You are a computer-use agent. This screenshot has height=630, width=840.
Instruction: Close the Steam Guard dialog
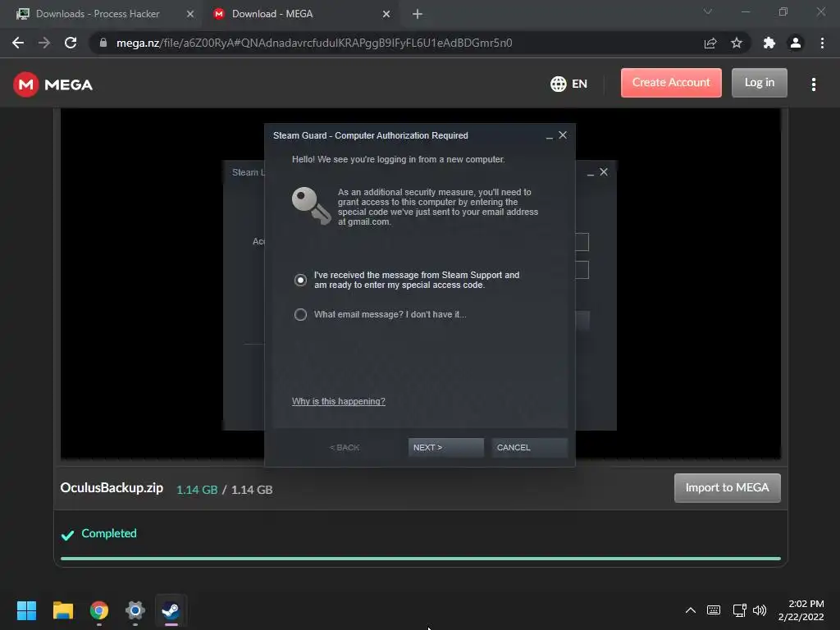click(563, 135)
